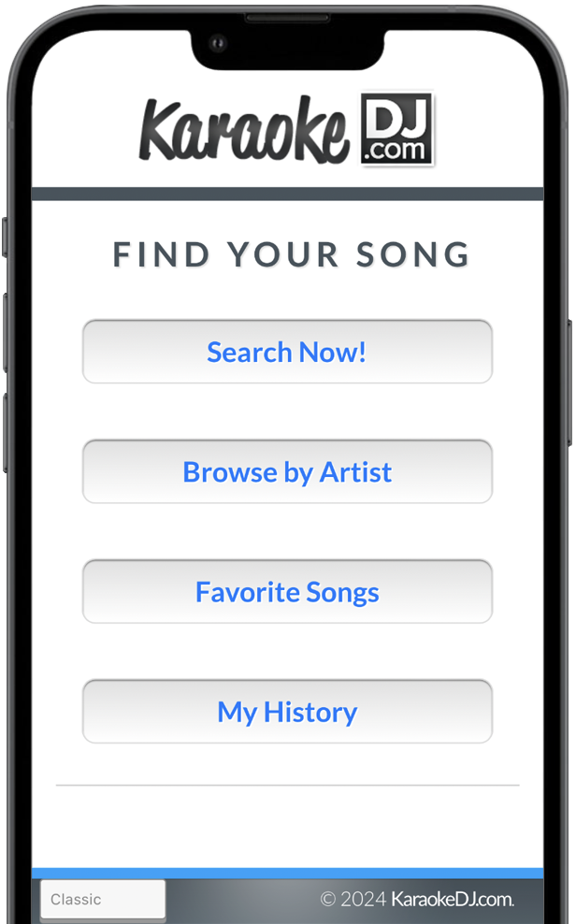Tap the DJ.com square logo badge
Image resolution: width=576 pixels, height=924 pixels.
[397, 129]
